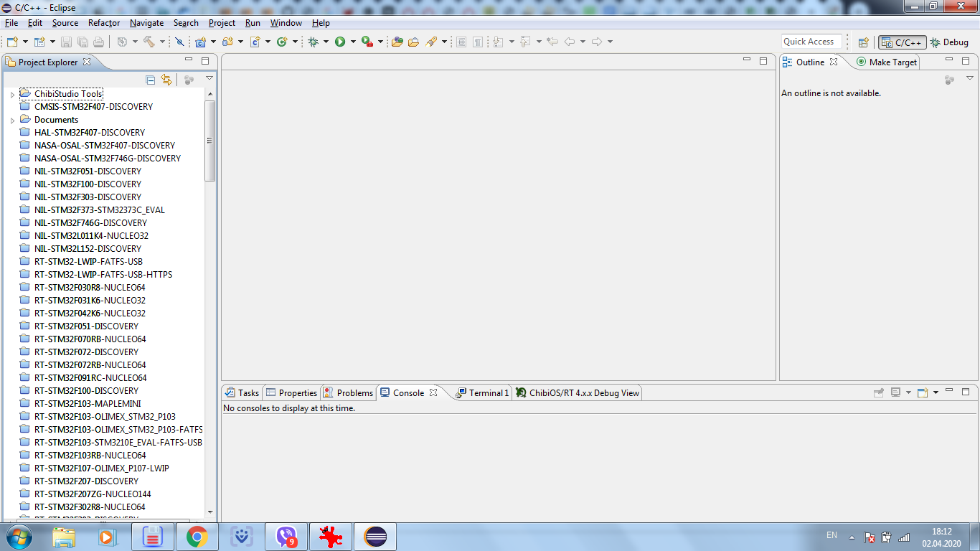Viewport: 980px width, 551px height.
Task: Start debugging with the bug icon
Action: point(313,42)
